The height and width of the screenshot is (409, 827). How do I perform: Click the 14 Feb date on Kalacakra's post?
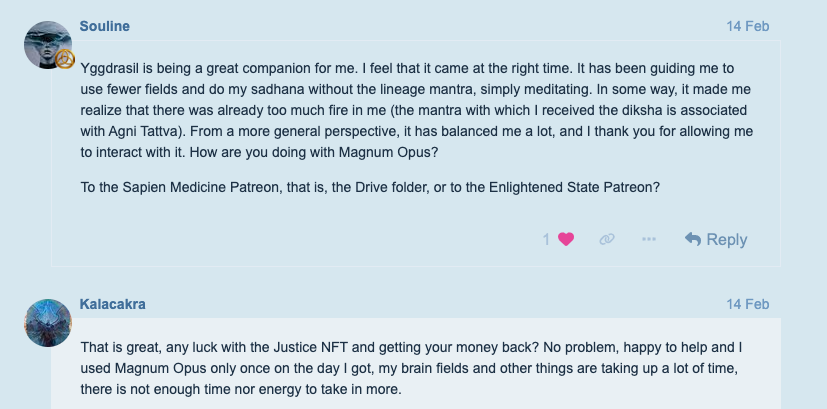[748, 303]
